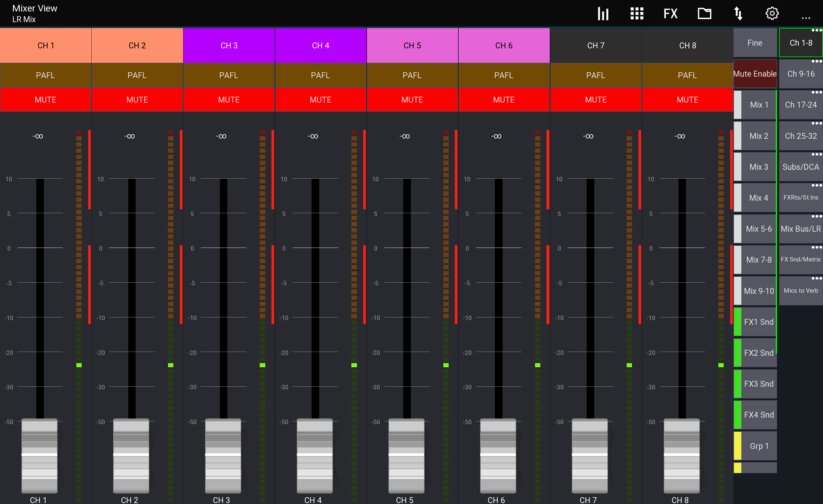Toggle PAFL on CH 5
The height and width of the screenshot is (504, 823).
pyautogui.click(x=412, y=75)
